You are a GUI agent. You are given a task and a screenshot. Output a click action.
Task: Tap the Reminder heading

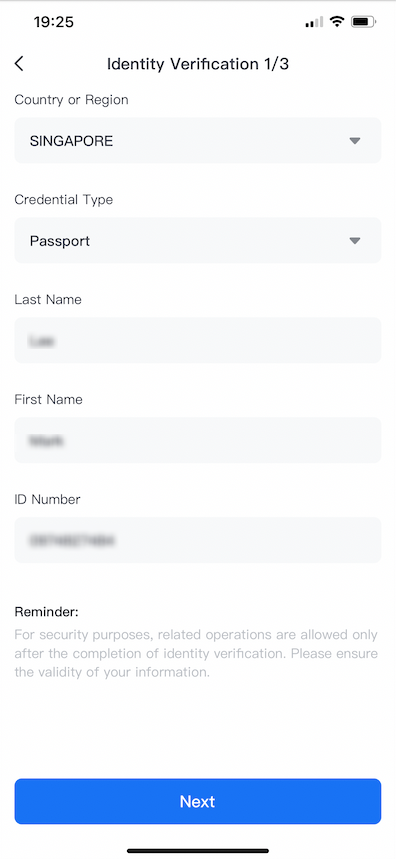pyautogui.click(x=47, y=611)
